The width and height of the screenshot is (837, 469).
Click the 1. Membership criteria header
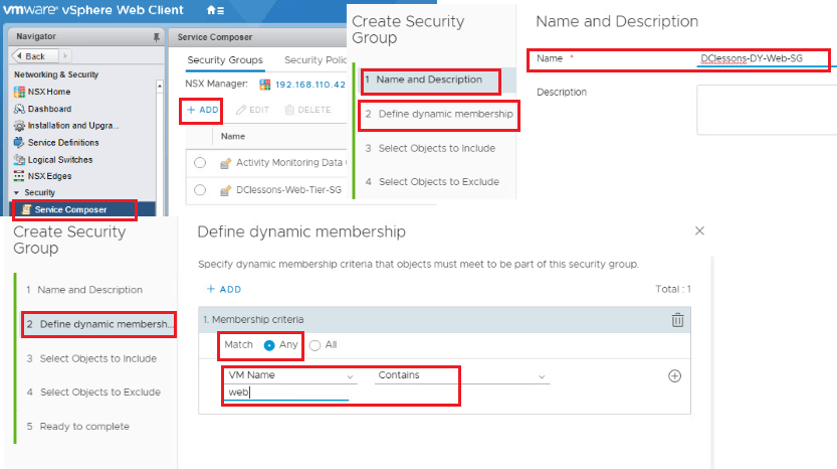pos(444,320)
